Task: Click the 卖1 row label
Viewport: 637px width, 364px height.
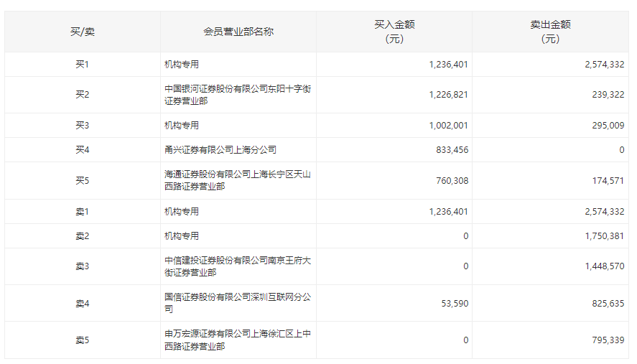Action: (82, 212)
